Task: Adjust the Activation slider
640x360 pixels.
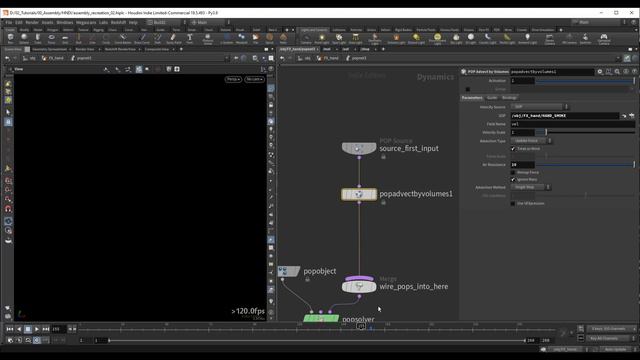Action: pyautogui.click(x=585, y=81)
